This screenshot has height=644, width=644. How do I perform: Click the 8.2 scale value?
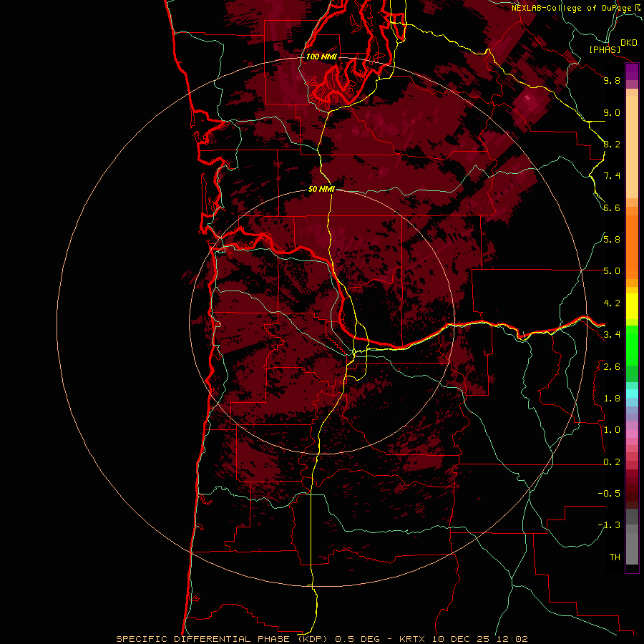(x=612, y=144)
